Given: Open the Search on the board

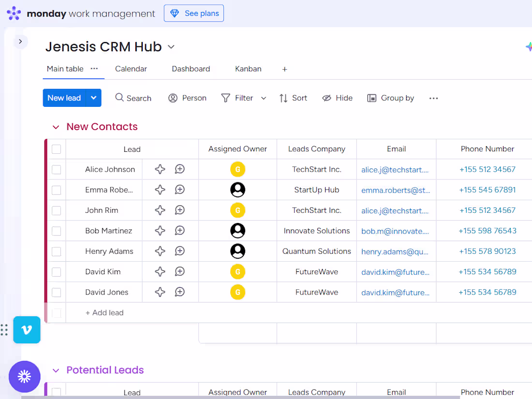Looking at the screenshot, I should click(133, 98).
